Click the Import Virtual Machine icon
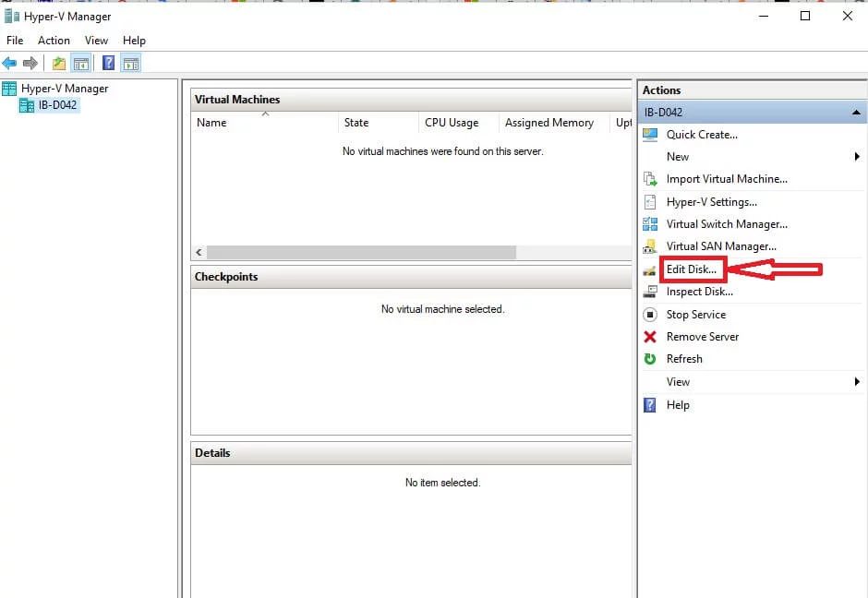 (x=650, y=179)
